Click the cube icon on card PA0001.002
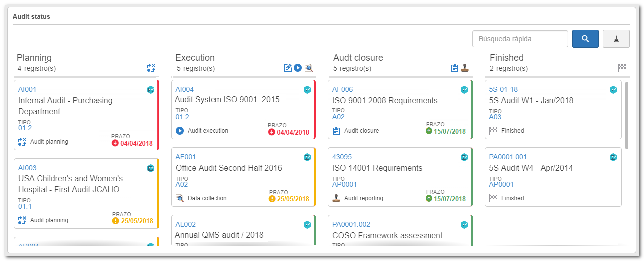This screenshot has height=261, width=644. 464,225
